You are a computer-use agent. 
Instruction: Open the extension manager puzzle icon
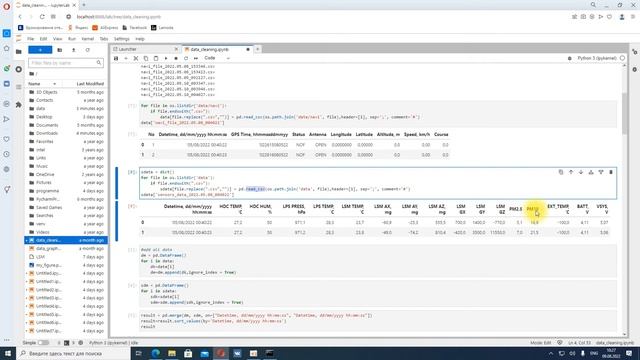click(x=19, y=105)
